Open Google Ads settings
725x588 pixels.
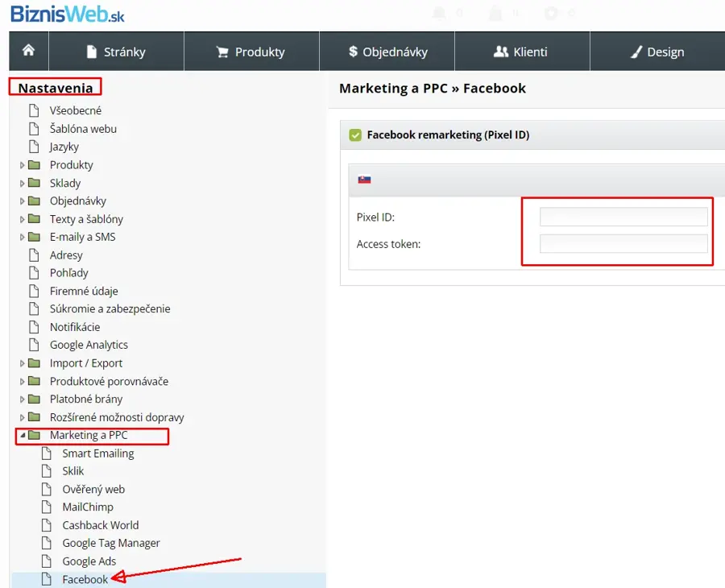click(89, 561)
